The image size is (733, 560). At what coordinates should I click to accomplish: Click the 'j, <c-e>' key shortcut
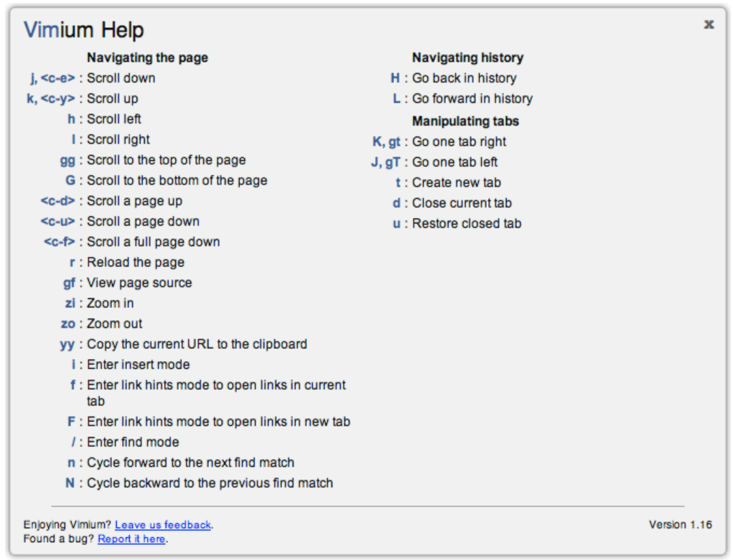[x=52, y=78]
